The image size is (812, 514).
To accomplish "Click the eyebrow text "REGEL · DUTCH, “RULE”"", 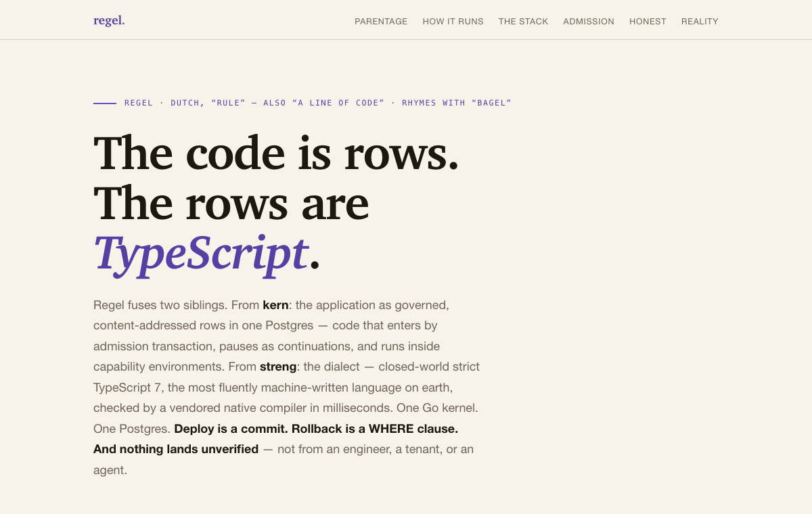I will [185, 103].
